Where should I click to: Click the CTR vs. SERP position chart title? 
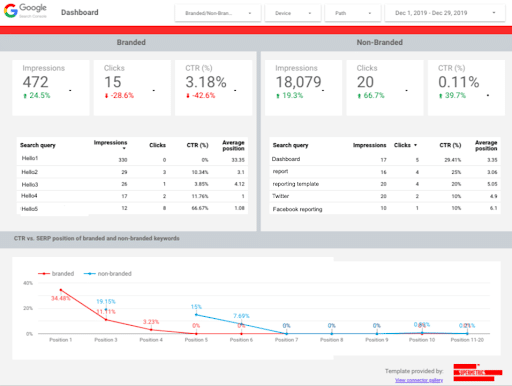(97, 238)
